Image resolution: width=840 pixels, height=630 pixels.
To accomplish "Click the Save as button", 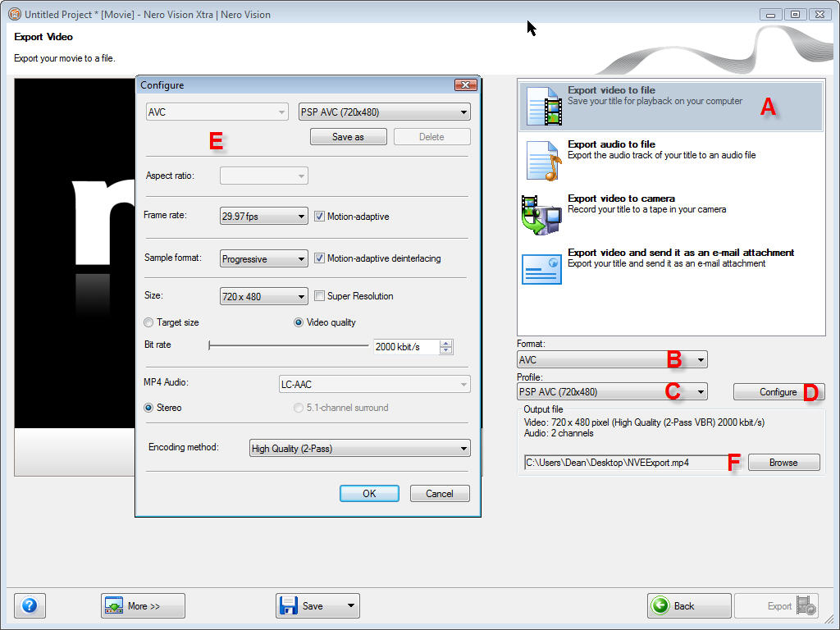I will [348, 137].
